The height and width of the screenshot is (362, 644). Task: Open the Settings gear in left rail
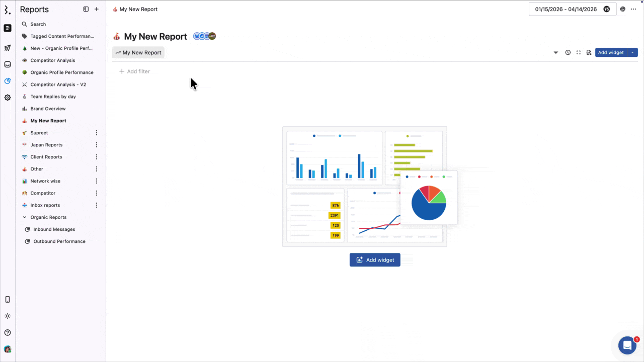point(8,98)
